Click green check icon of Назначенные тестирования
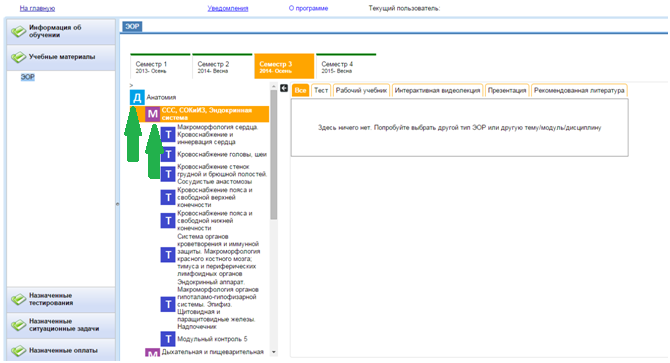The width and height of the screenshot is (670, 363). (18, 299)
